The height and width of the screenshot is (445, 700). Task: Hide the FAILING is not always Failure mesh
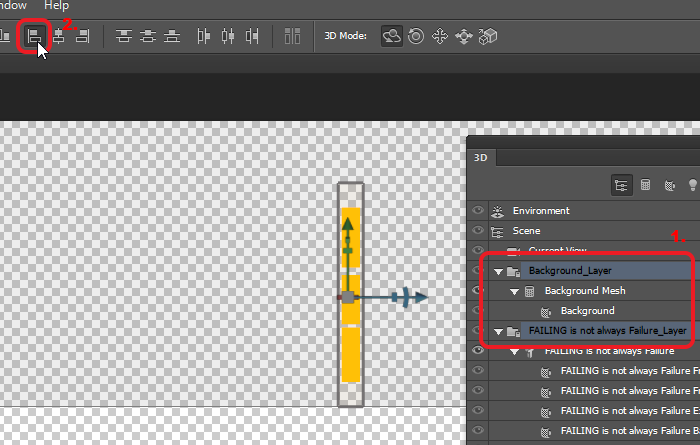[478, 350]
